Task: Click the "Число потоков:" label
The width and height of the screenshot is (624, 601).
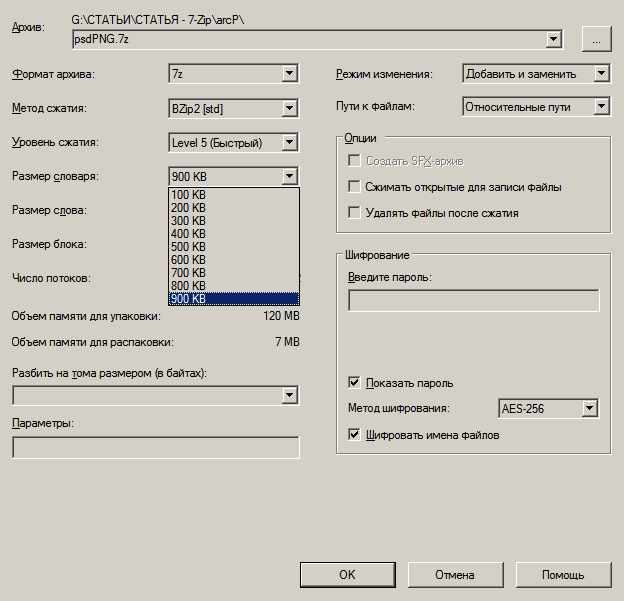Action: click(x=51, y=278)
